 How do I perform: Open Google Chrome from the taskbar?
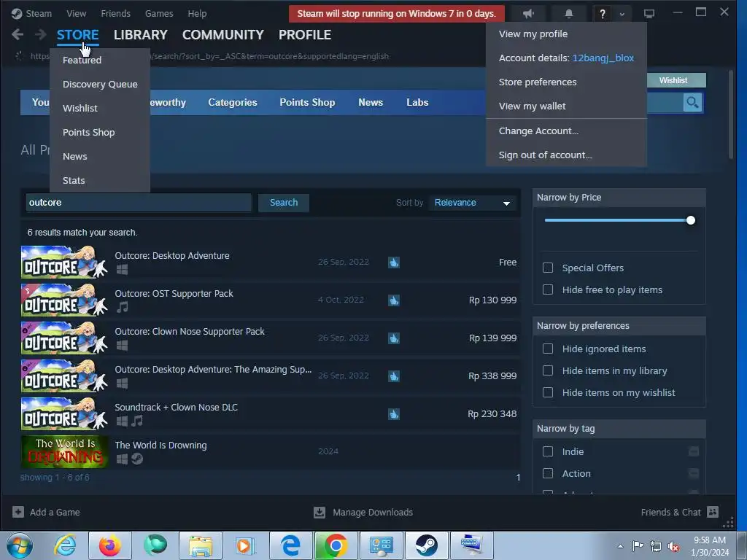coord(336,545)
